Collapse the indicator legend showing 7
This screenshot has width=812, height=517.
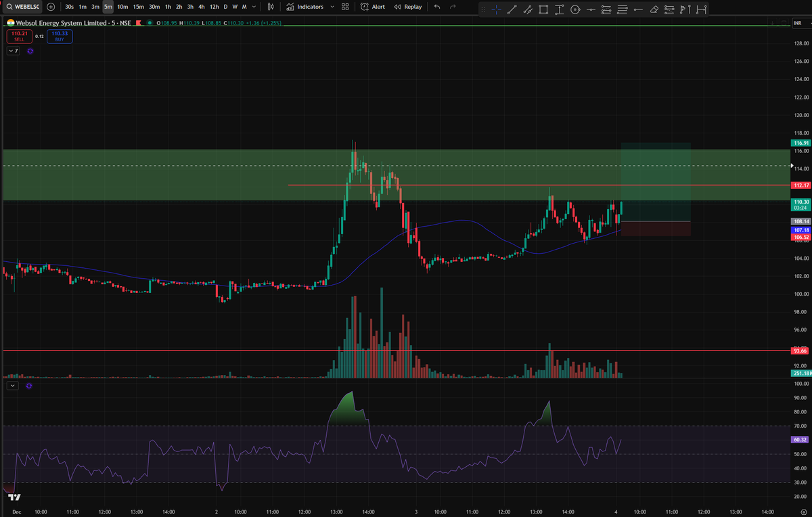click(13, 51)
